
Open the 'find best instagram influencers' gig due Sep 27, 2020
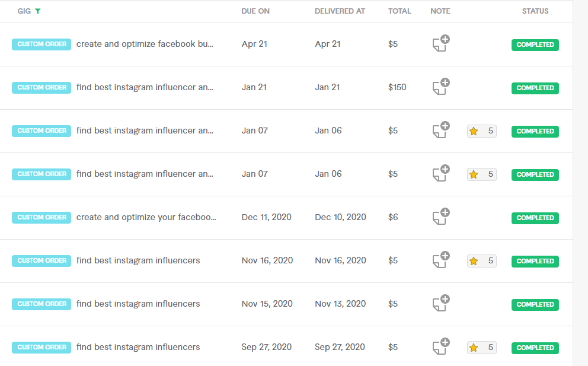point(138,347)
